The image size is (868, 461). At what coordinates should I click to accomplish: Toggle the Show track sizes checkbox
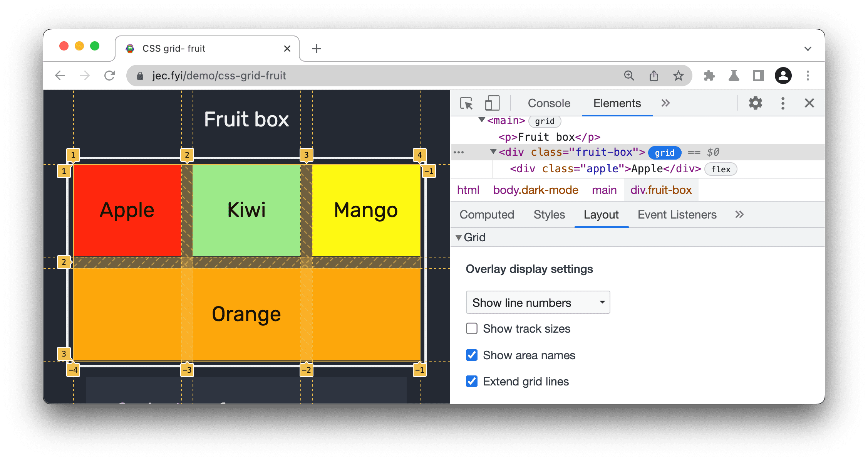pos(471,329)
